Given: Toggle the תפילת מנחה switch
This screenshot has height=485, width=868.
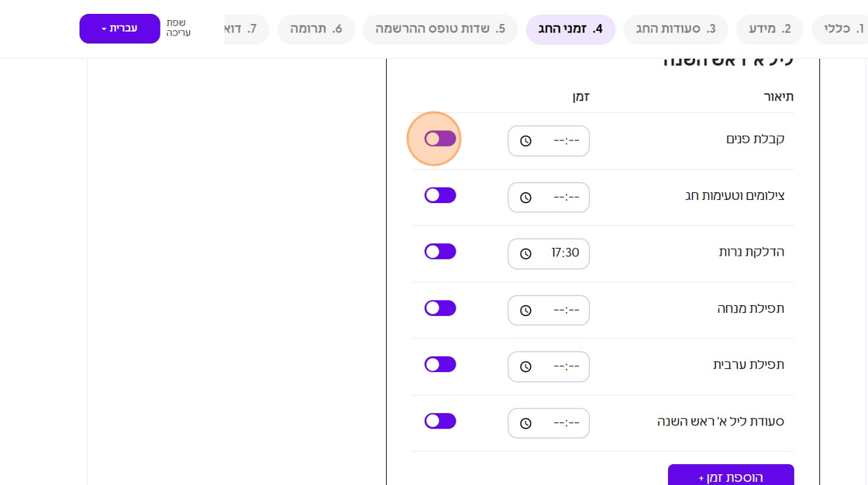Looking at the screenshot, I should coord(440,308).
